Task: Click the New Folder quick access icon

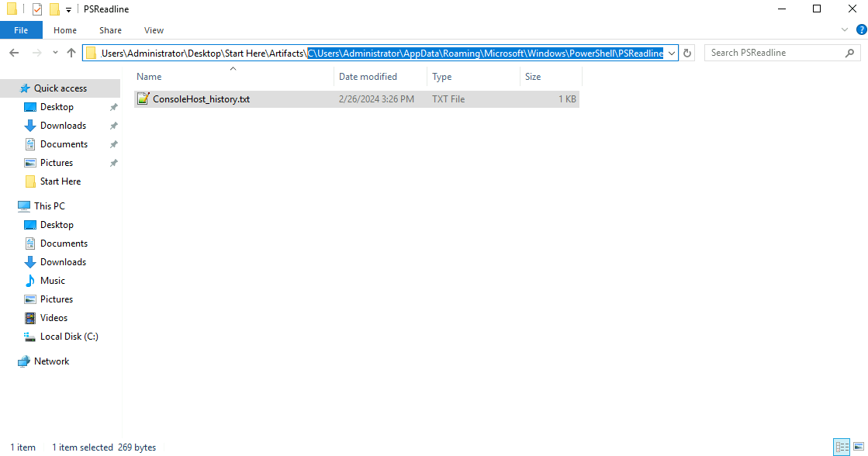Action: 54,9
